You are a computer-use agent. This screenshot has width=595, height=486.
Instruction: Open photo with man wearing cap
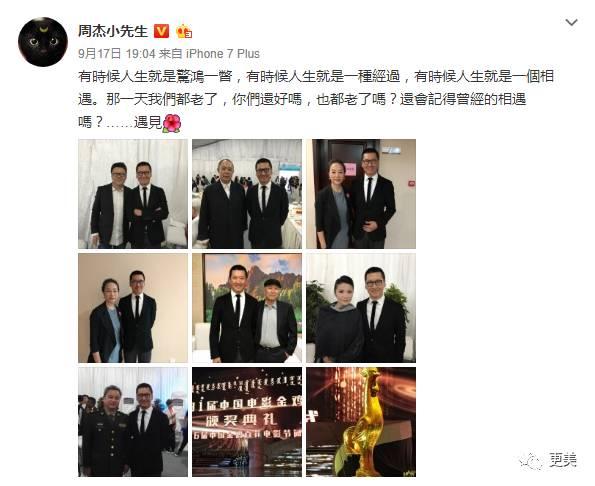click(x=247, y=308)
